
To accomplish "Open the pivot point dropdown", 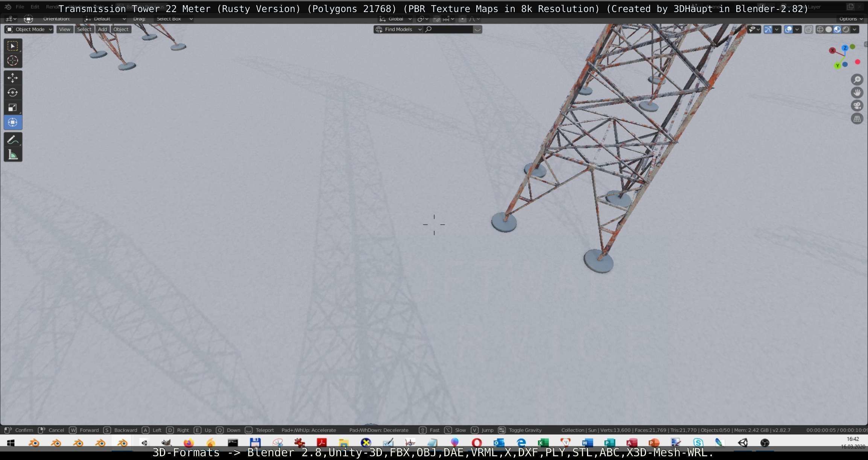I will [x=423, y=19].
